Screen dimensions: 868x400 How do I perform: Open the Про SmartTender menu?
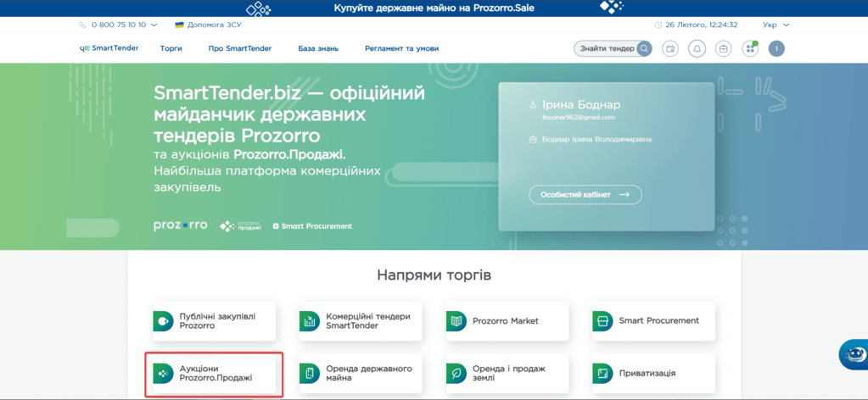click(x=240, y=48)
